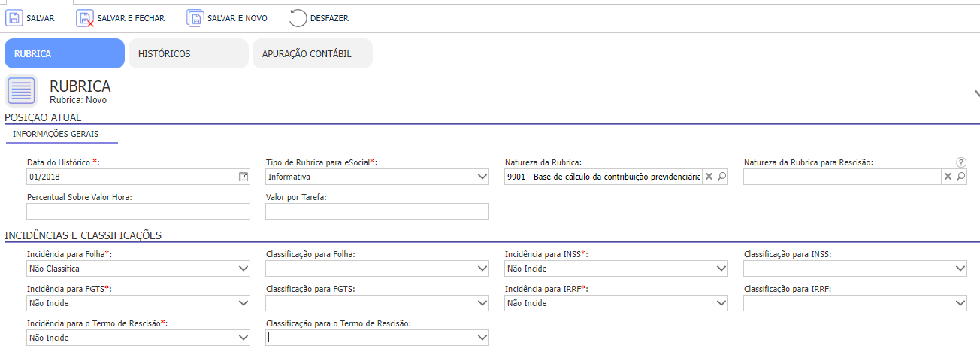Open Incidência para Folha dropdown

point(243,269)
